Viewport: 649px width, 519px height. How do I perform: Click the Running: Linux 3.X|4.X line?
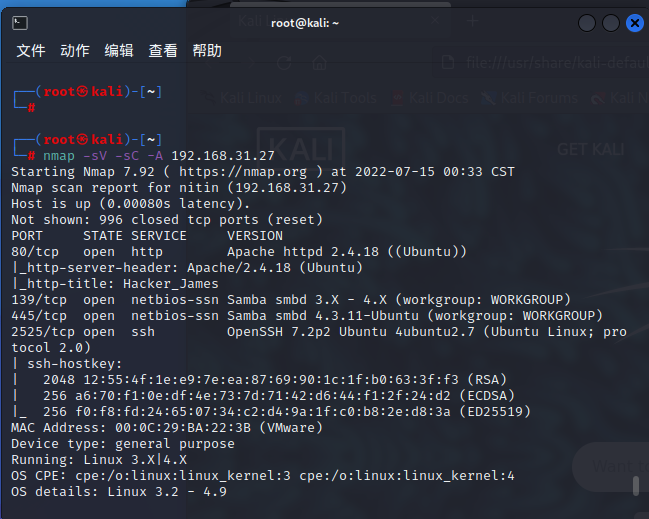pos(99,460)
